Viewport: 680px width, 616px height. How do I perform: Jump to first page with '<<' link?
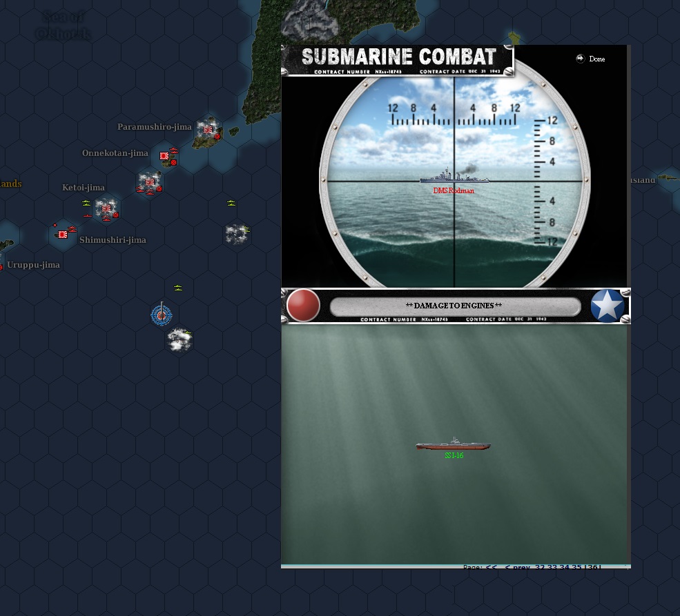(x=492, y=567)
